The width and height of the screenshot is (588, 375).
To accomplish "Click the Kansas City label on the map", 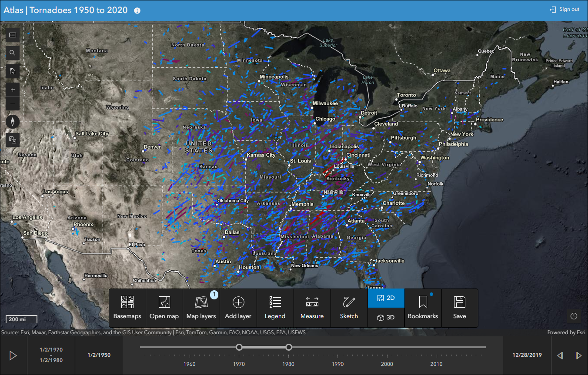I will tap(261, 155).
